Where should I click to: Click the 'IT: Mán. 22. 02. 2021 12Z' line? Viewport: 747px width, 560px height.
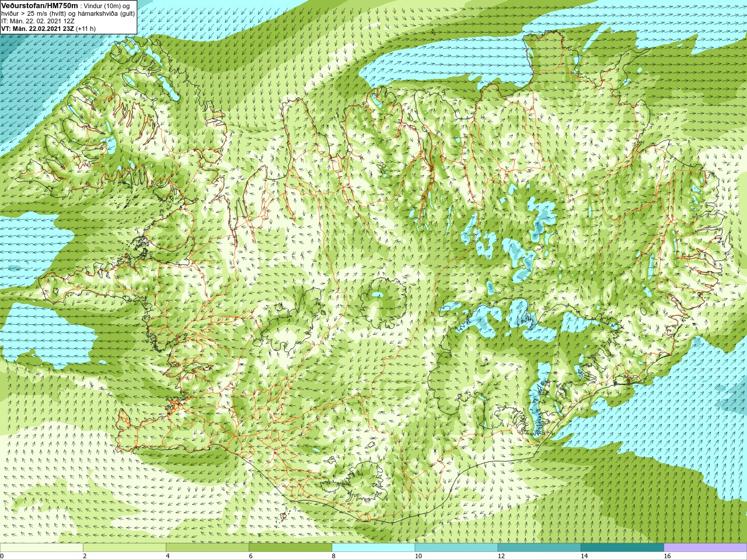[38, 21]
